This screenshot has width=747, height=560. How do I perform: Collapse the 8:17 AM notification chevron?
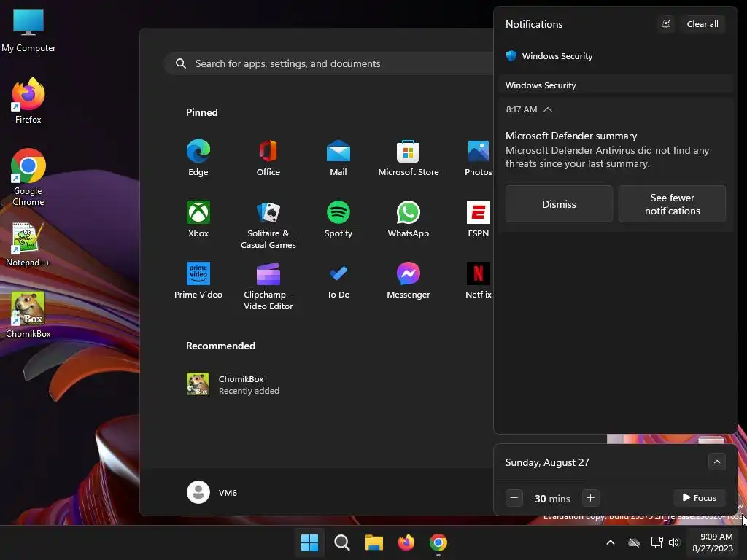tap(548, 109)
